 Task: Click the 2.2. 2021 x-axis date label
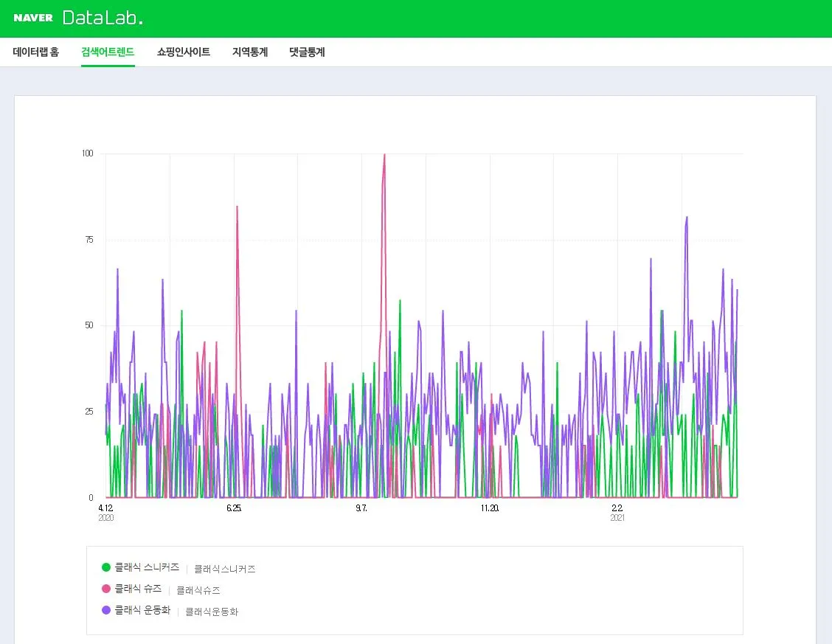(617, 513)
